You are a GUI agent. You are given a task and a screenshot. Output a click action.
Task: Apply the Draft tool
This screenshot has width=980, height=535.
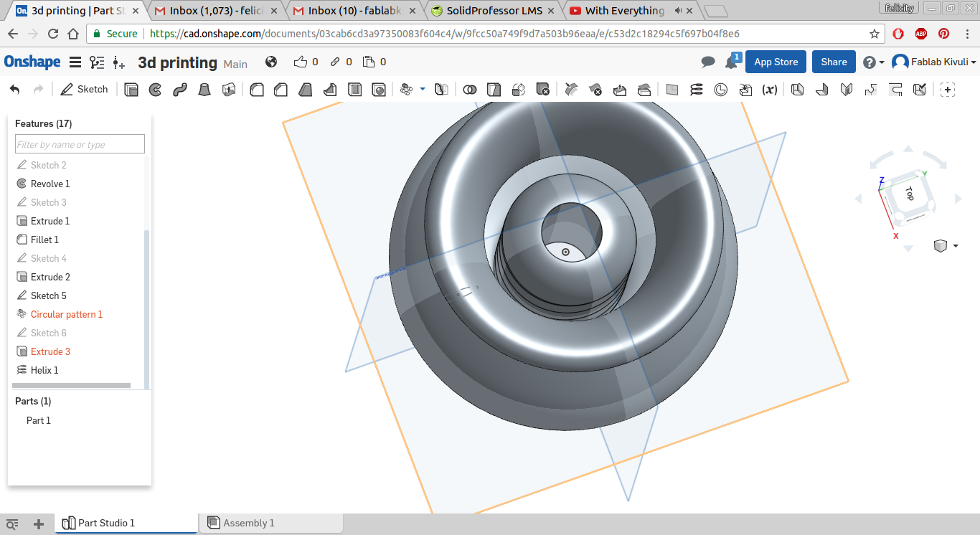306,90
